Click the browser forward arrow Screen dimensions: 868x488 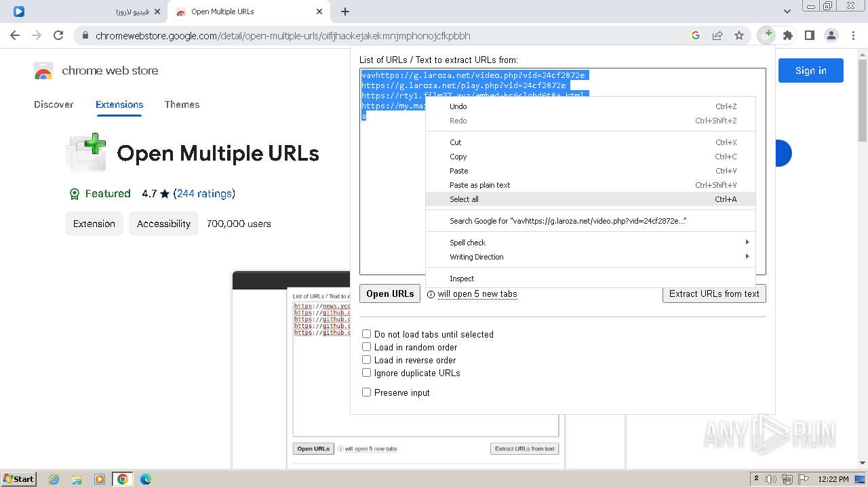37,35
